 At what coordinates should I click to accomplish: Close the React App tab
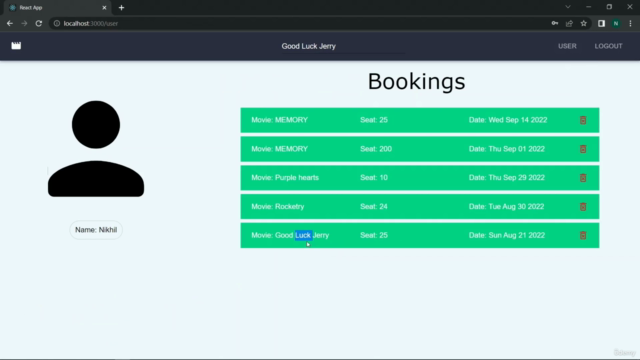[x=104, y=8]
